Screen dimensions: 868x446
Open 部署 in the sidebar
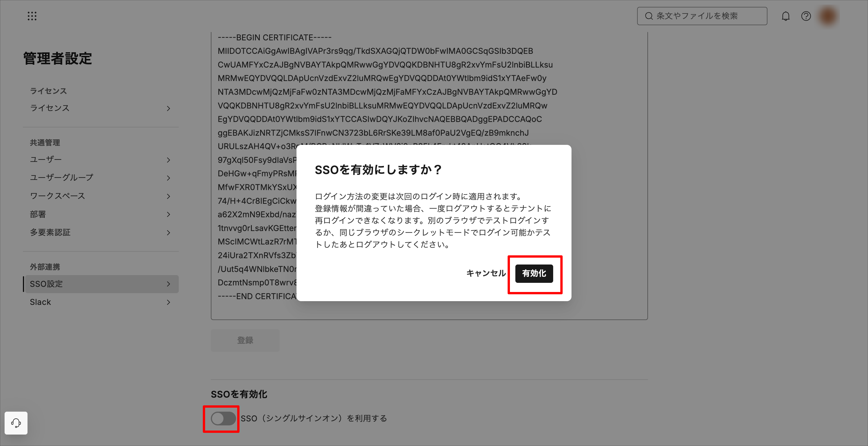[101, 214]
